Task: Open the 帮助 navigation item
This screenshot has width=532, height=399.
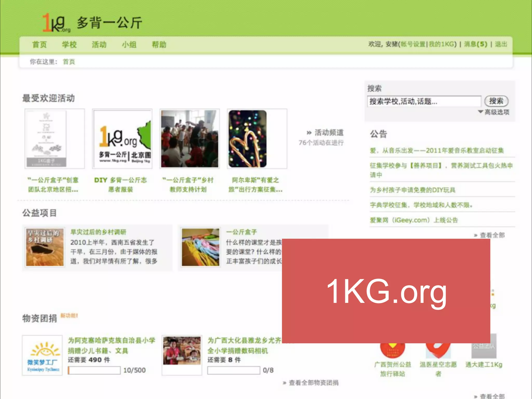Action: [159, 45]
